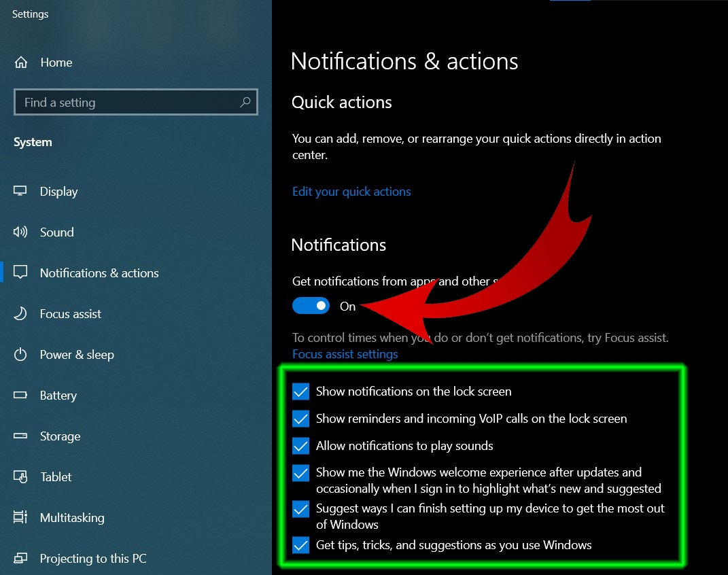Turn off Get notifications from apps toggle
This screenshot has width=728, height=575.
click(x=311, y=306)
